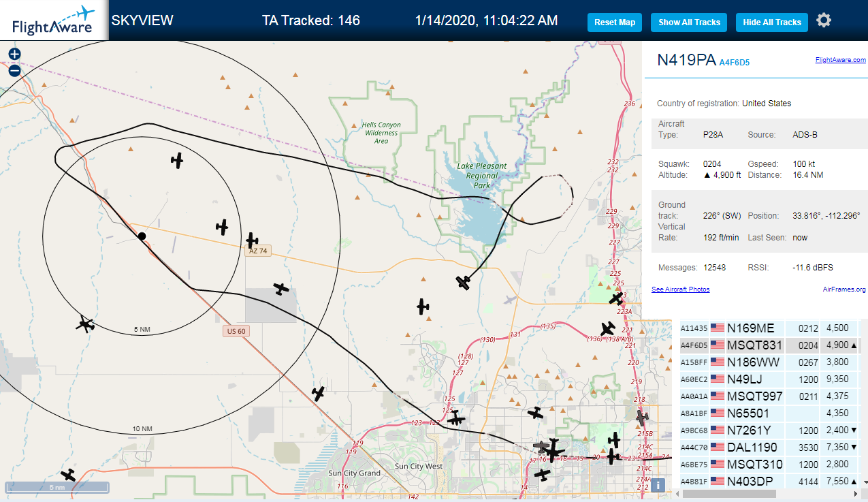Click the US flag beside N65501

click(718, 413)
